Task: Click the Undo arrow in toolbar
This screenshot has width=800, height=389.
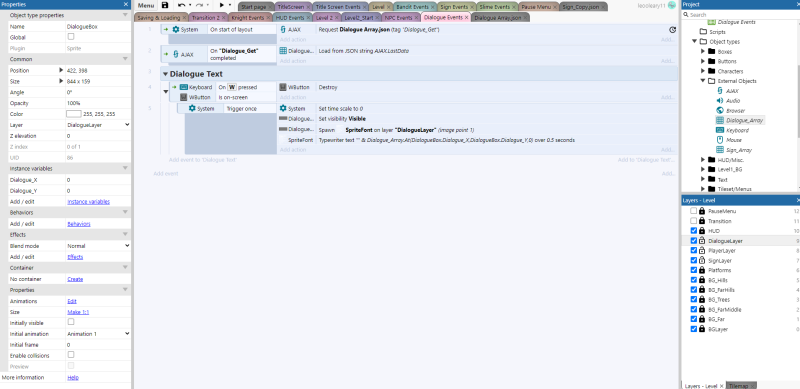Action: click(x=181, y=6)
